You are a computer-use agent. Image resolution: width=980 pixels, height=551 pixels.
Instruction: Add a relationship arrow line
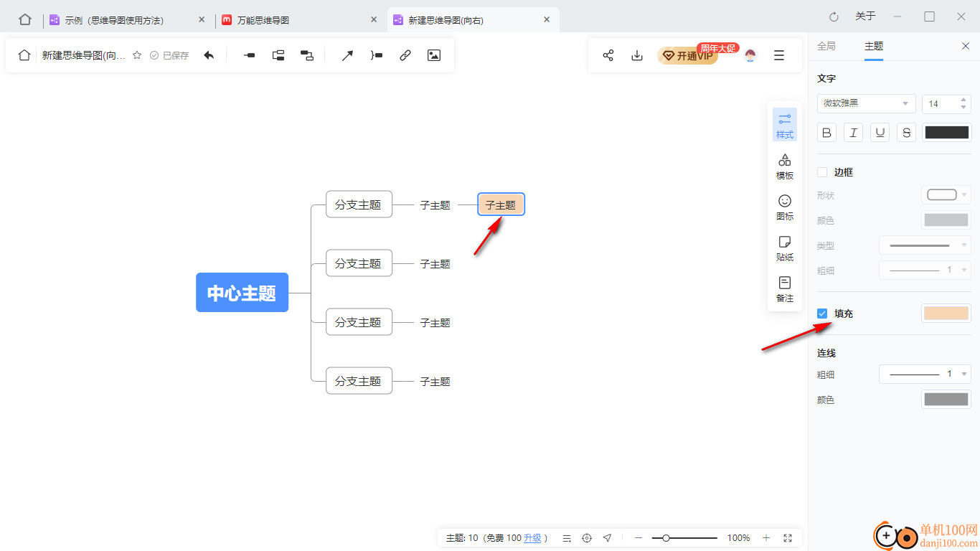(347, 55)
